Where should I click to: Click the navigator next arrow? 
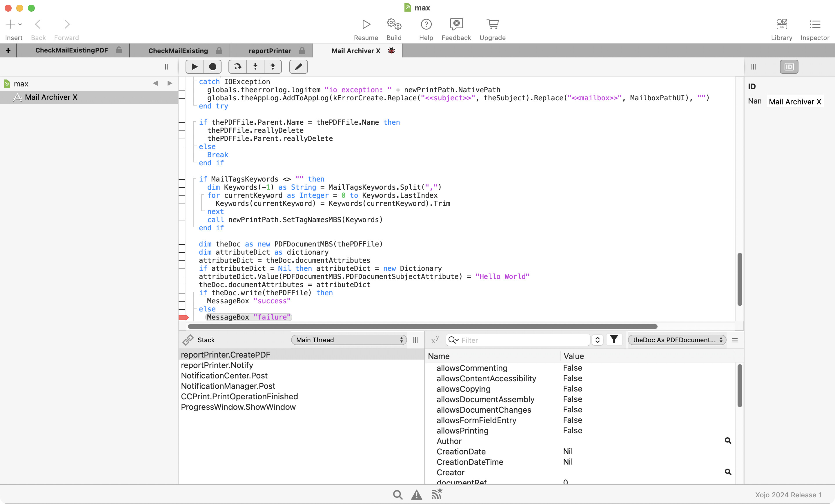point(170,84)
